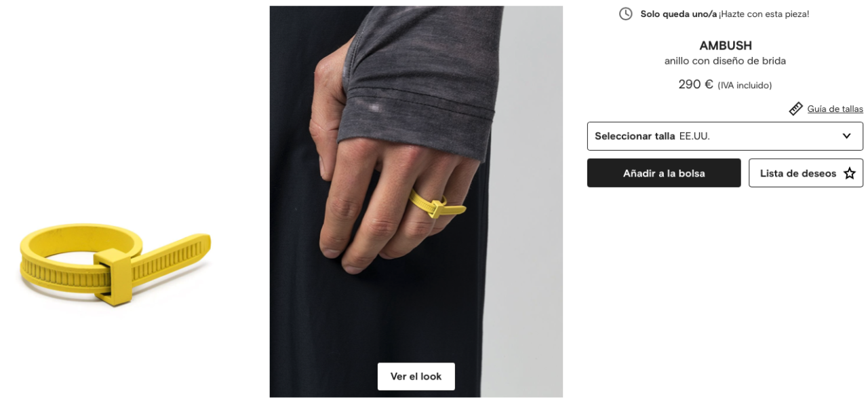
Task: Click the ruler icon for size guide
Action: coord(796,109)
